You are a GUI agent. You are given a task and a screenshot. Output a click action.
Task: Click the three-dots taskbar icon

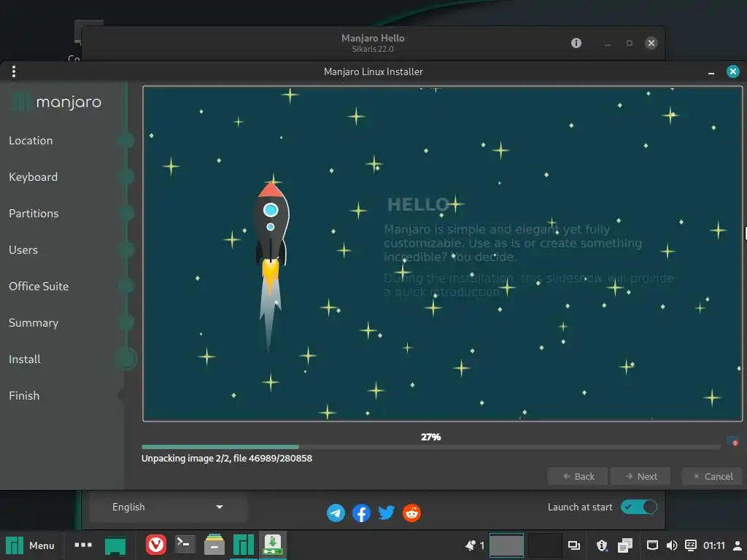pyautogui.click(x=83, y=545)
